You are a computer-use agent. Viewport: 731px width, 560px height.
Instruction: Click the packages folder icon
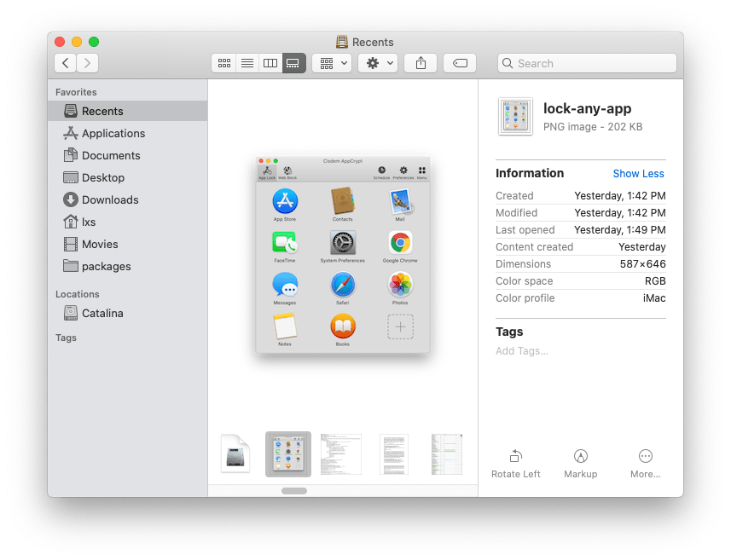71,266
